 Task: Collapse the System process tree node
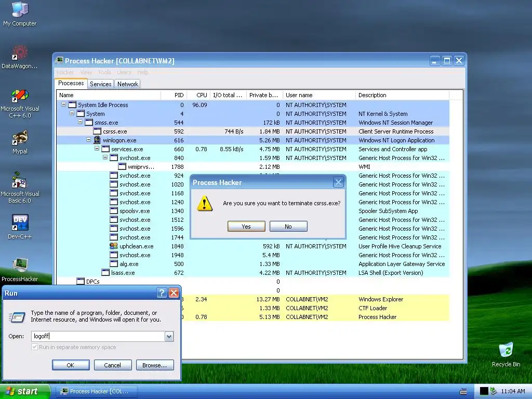[72, 113]
